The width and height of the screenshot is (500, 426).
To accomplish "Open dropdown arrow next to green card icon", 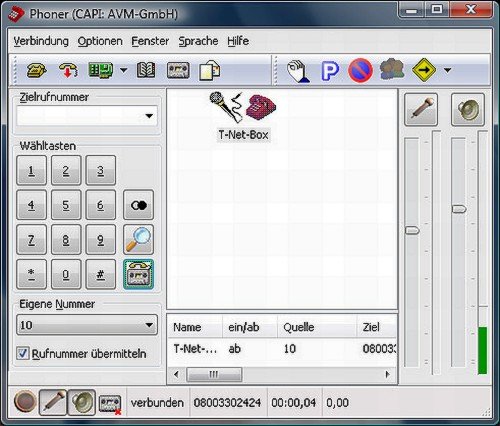I will (124, 70).
